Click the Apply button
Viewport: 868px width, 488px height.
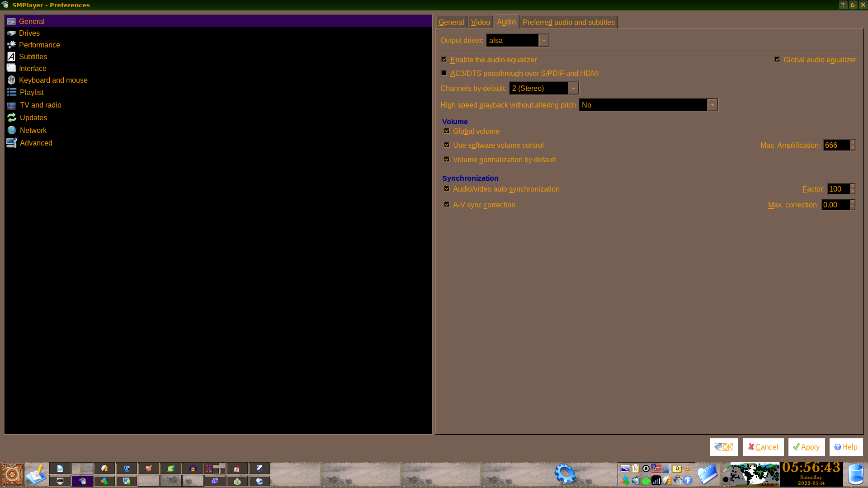click(807, 447)
